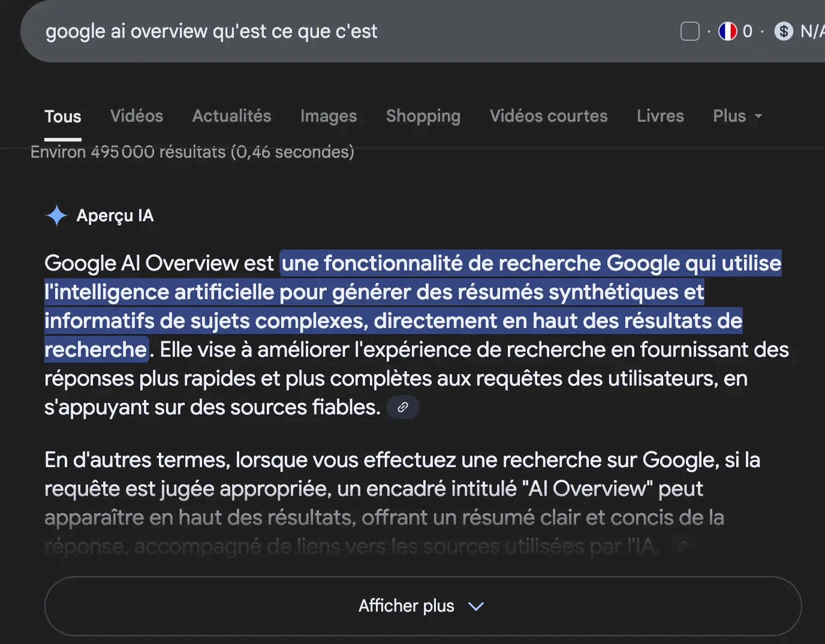
Task: Open the source link icon after first paragraph
Action: tap(402, 407)
